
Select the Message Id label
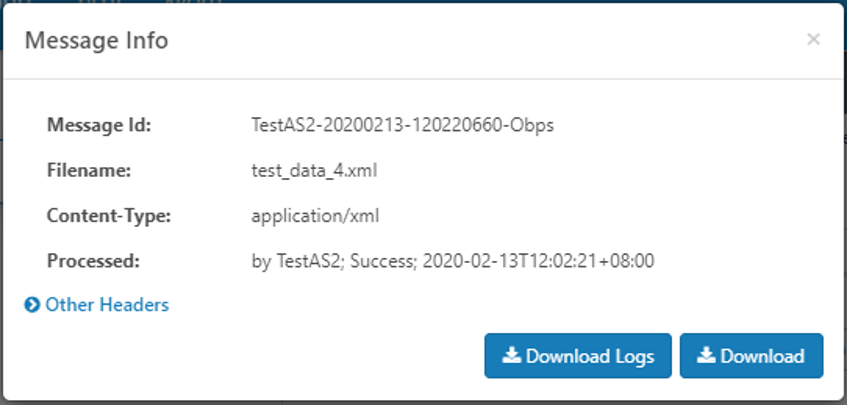click(x=99, y=125)
